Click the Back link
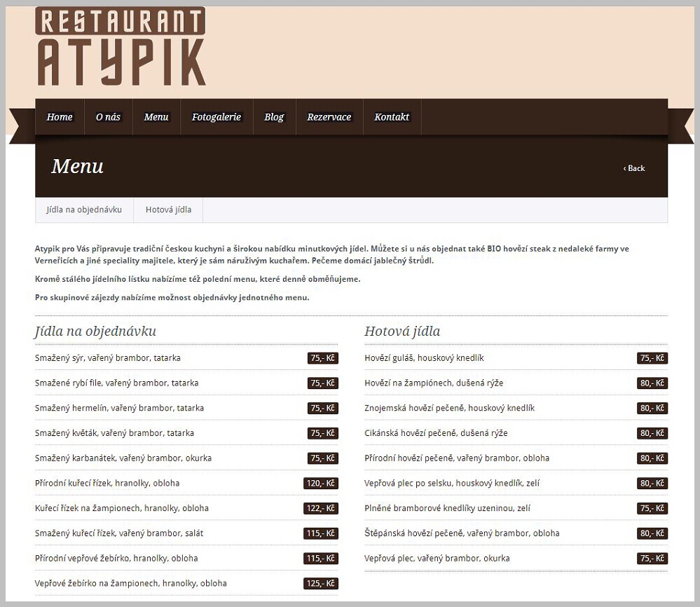 [634, 168]
